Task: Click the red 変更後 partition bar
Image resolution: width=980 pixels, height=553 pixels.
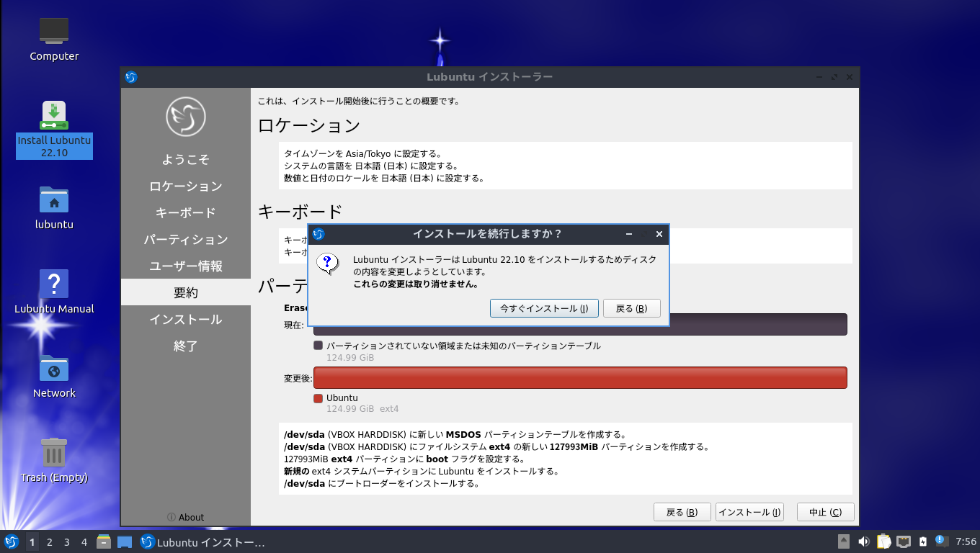Action: coord(580,378)
